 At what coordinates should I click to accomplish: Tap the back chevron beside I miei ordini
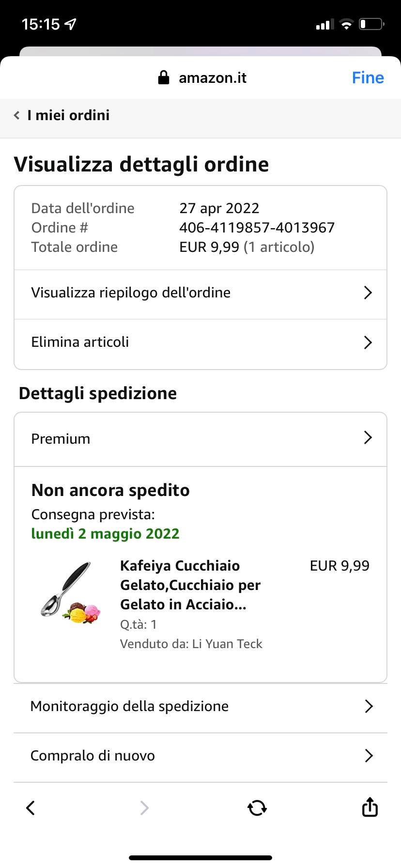(x=17, y=115)
